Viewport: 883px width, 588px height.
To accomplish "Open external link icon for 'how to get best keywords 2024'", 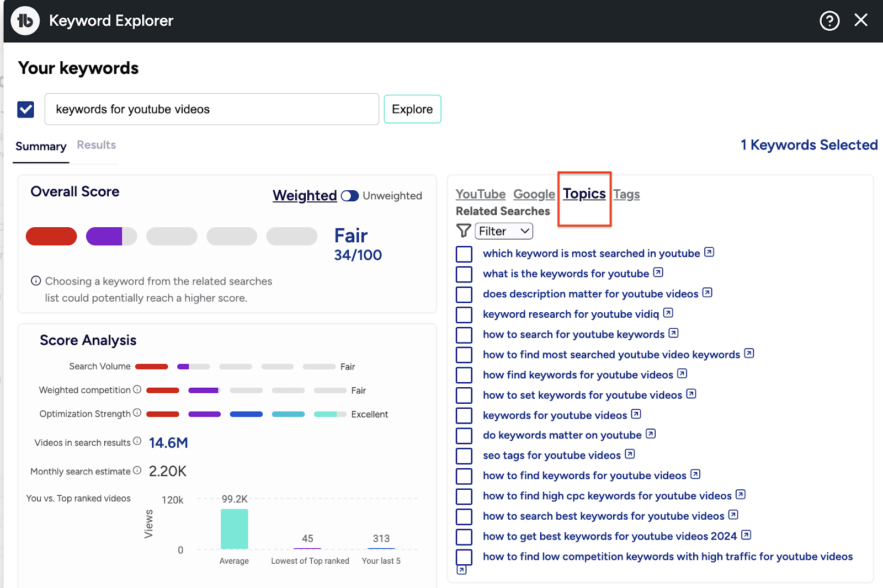I will 746,535.
